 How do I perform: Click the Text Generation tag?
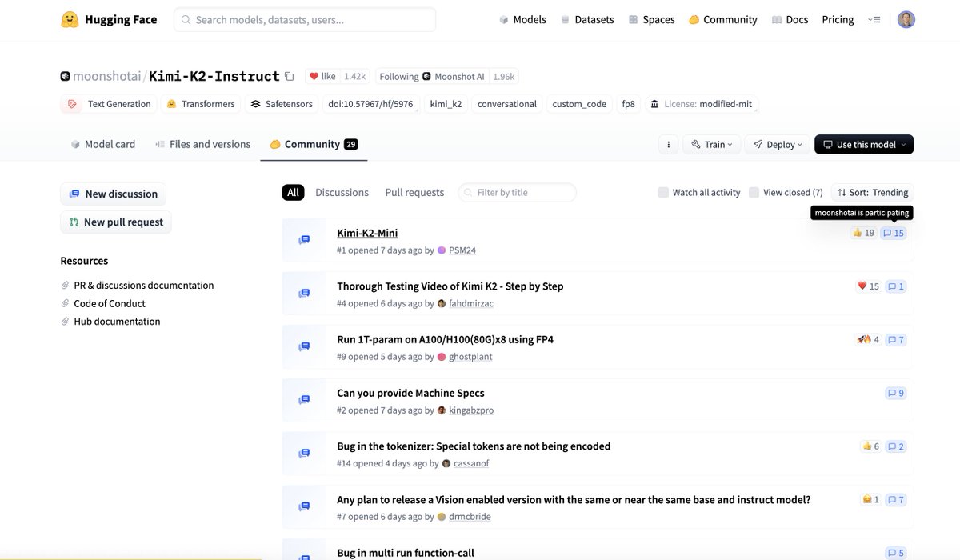point(110,104)
